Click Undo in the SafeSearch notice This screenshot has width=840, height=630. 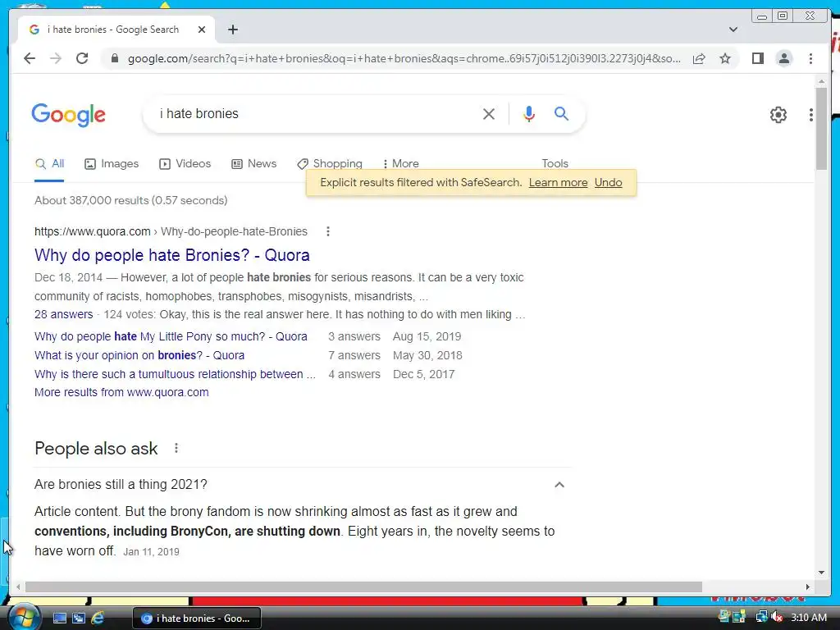point(608,183)
